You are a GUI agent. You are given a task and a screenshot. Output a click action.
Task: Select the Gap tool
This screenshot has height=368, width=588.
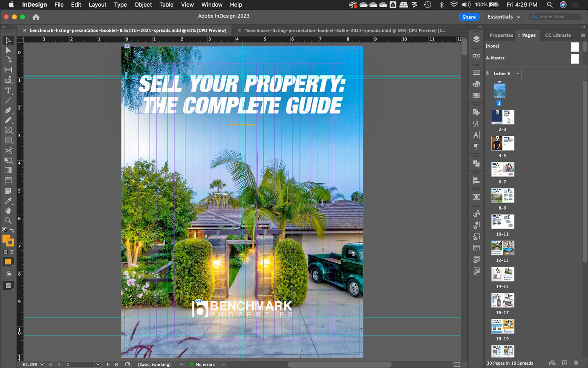[x=8, y=70]
